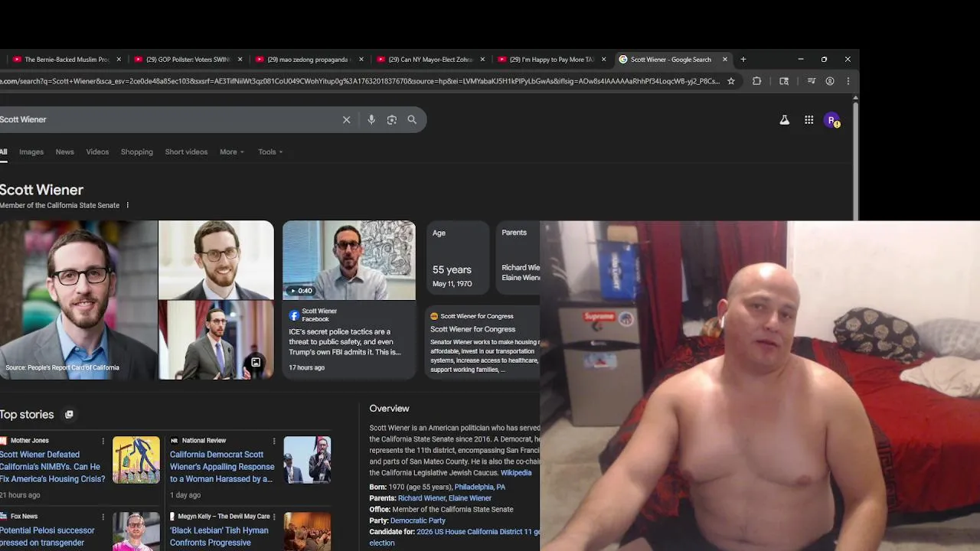Start voice search with microphone icon
This screenshot has width=980, height=551.
point(371,119)
